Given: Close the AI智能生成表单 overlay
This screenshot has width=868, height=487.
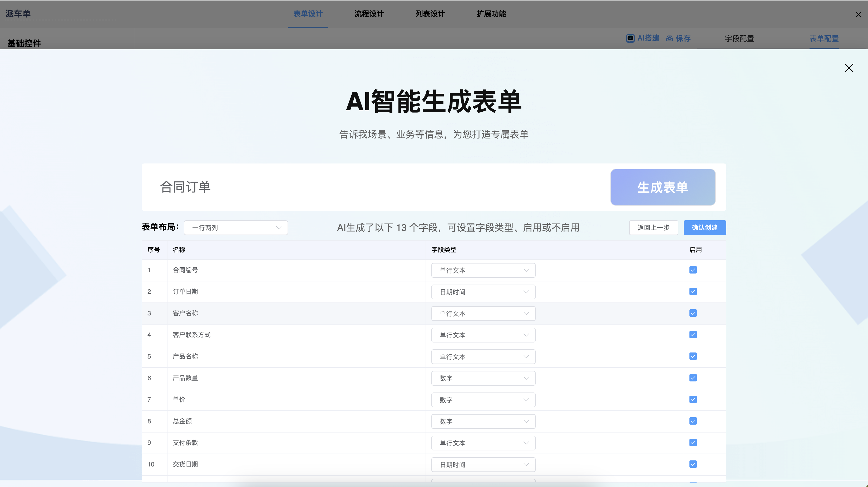Looking at the screenshot, I should (x=849, y=68).
